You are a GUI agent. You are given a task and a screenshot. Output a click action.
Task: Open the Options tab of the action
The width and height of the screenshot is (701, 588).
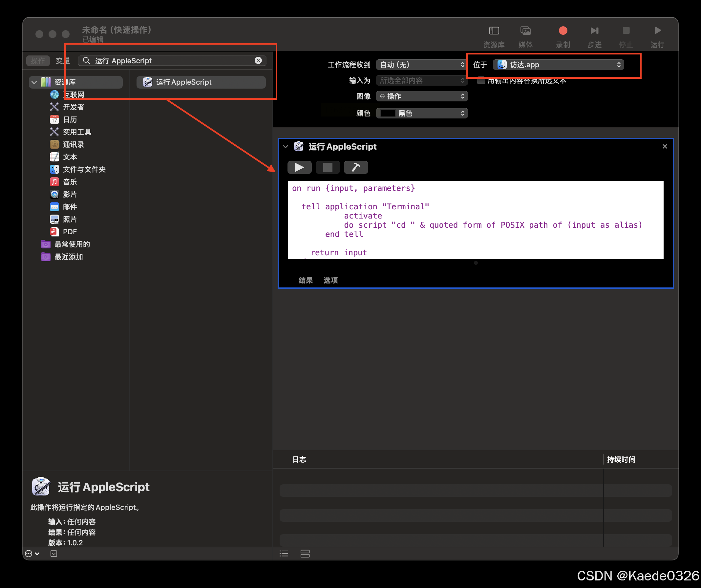pos(330,280)
